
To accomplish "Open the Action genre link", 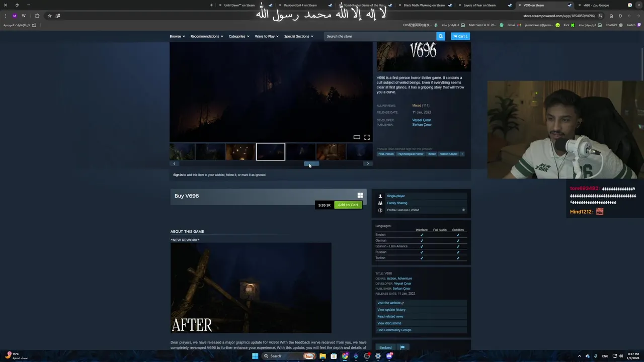I will click(x=391, y=279).
